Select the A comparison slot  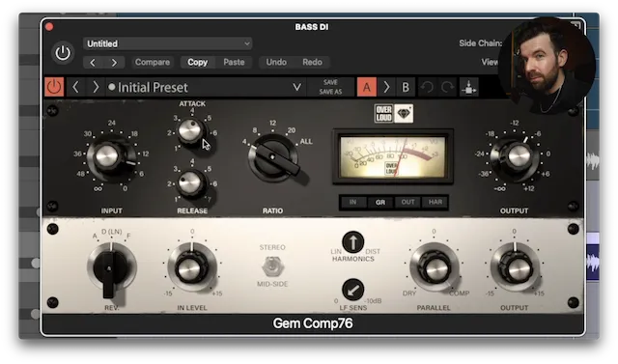pos(367,87)
